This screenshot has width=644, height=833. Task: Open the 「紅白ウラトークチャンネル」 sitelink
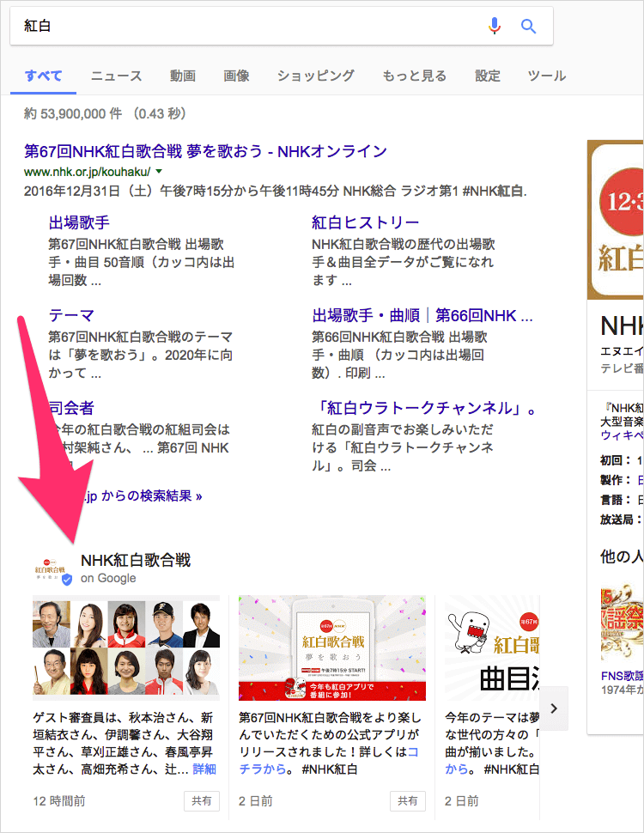tap(423, 408)
